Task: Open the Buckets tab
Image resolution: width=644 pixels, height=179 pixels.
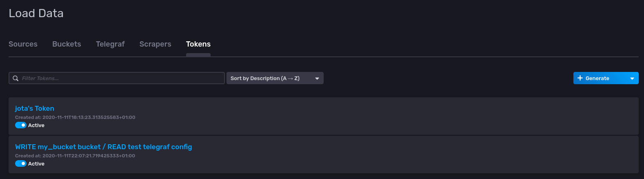Action: (67, 44)
